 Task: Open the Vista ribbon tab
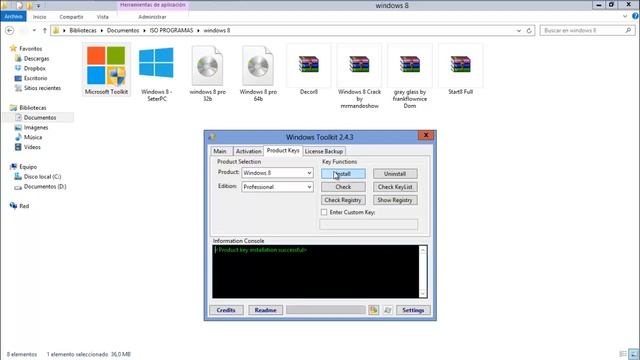pos(102,17)
